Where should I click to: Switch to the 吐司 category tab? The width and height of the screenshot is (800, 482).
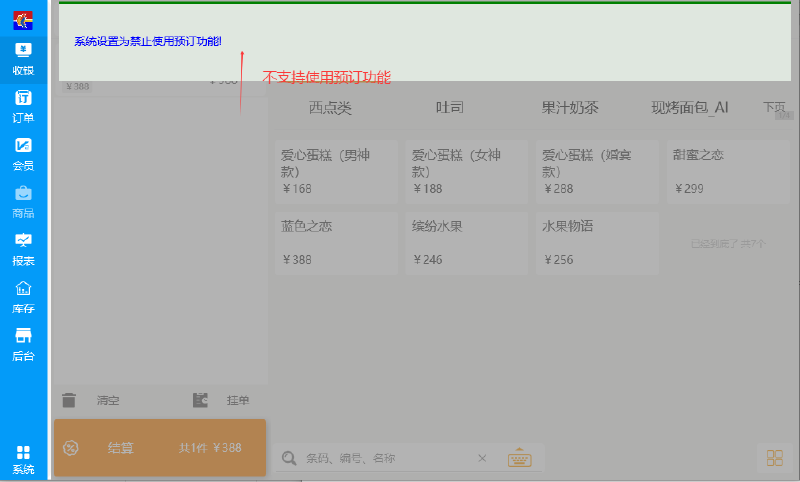click(x=450, y=108)
